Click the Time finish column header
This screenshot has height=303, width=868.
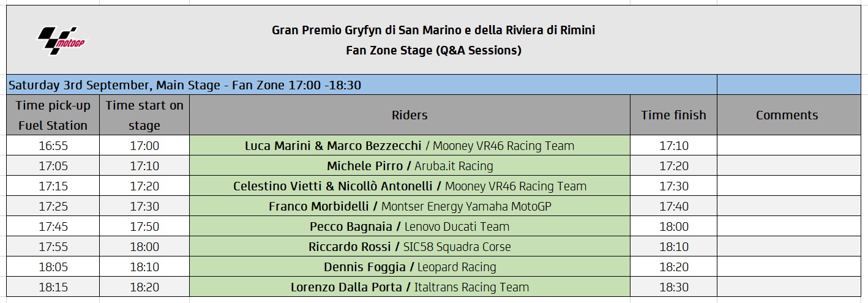coord(673,115)
